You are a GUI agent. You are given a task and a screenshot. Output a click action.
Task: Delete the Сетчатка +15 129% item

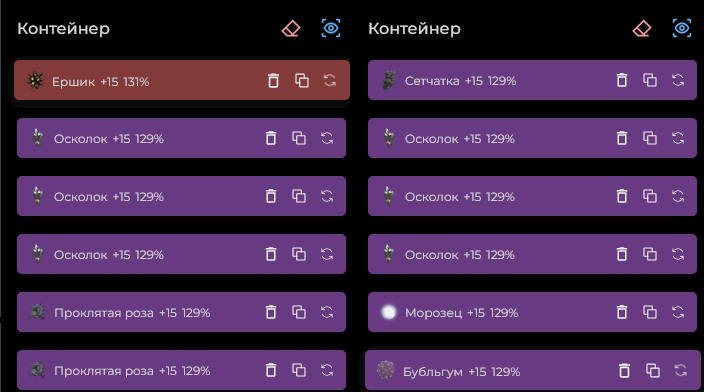coord(622,80)
